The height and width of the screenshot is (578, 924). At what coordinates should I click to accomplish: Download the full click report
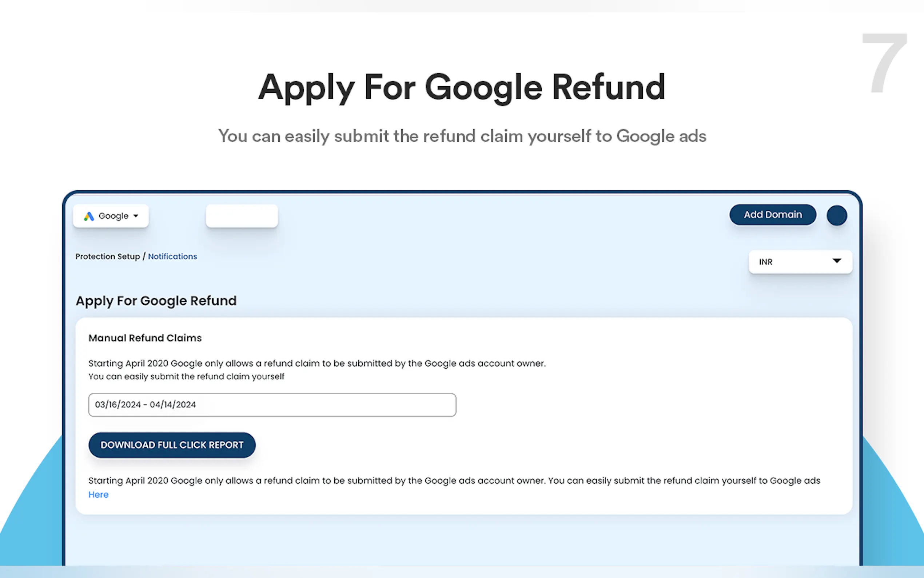coord(172,445)
